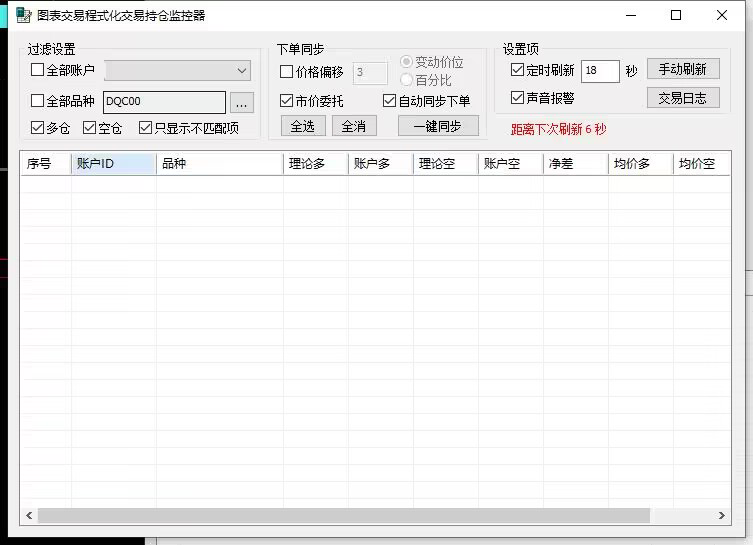Enable the 全部账户 checkbox
Screen dimensions: 753x545
click(x=38, y=70)
